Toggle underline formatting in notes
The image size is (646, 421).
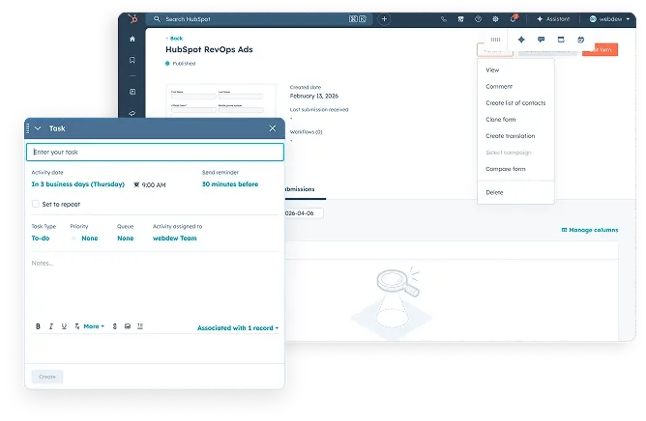[x=64, y=326]
